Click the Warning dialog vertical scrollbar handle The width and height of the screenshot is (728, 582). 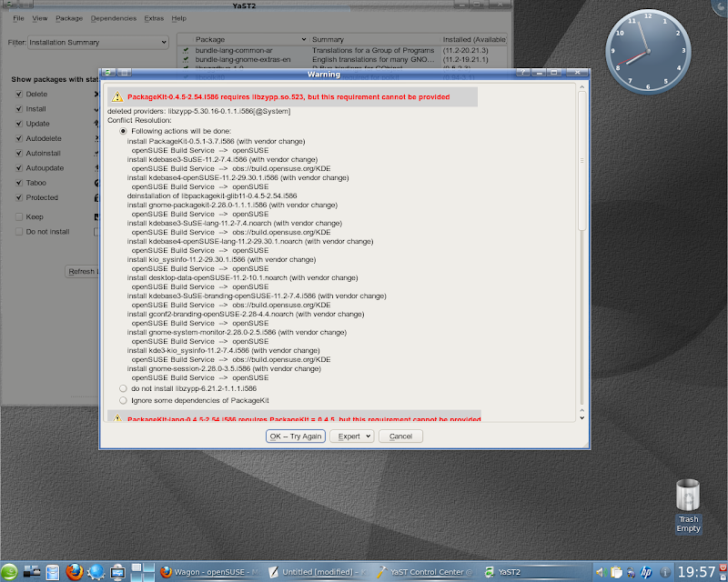pyautogui.click(x=581, y=161)
